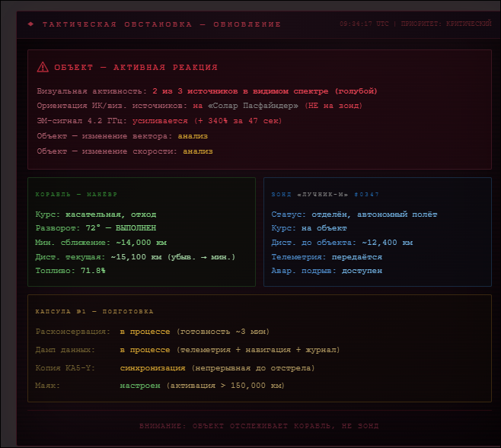501x448 pixels.
Task: Click footer 'ВНИМАНИЕ: ОБЪЕКТ ОТСЛЕЖИВАЕТ КОРАБЛЬ, НЕ ЗОНД'
Action: point(259,426)
